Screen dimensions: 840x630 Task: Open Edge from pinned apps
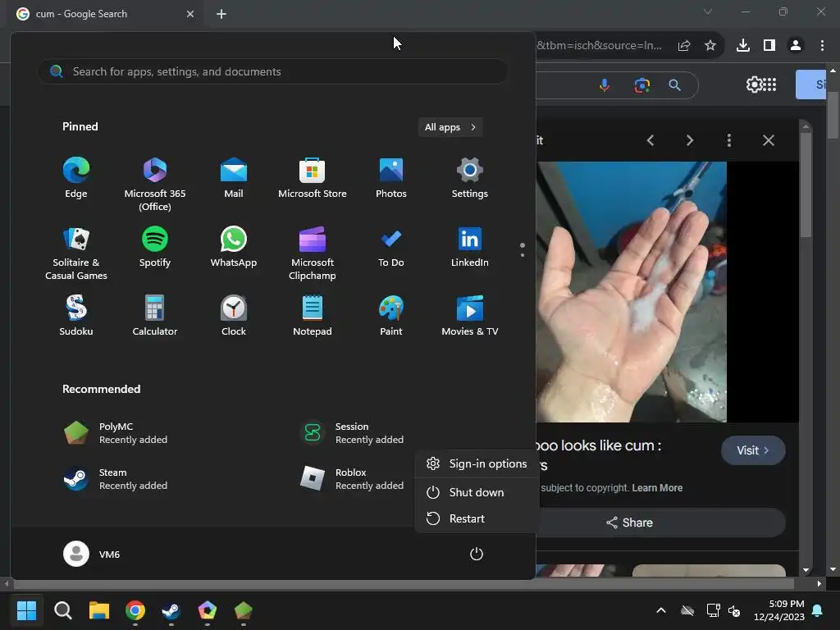pyautogui.click(x=76, y=178)
